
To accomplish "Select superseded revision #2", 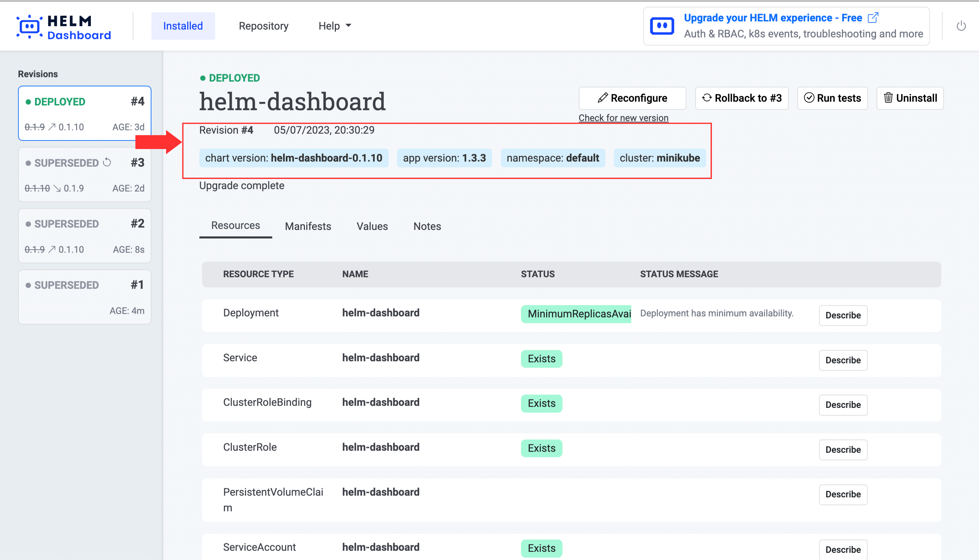I will coord(85,236).
